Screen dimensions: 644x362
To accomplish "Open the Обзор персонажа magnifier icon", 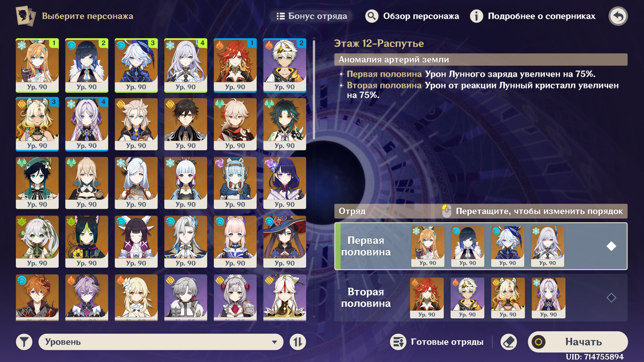I will point(372,16).
